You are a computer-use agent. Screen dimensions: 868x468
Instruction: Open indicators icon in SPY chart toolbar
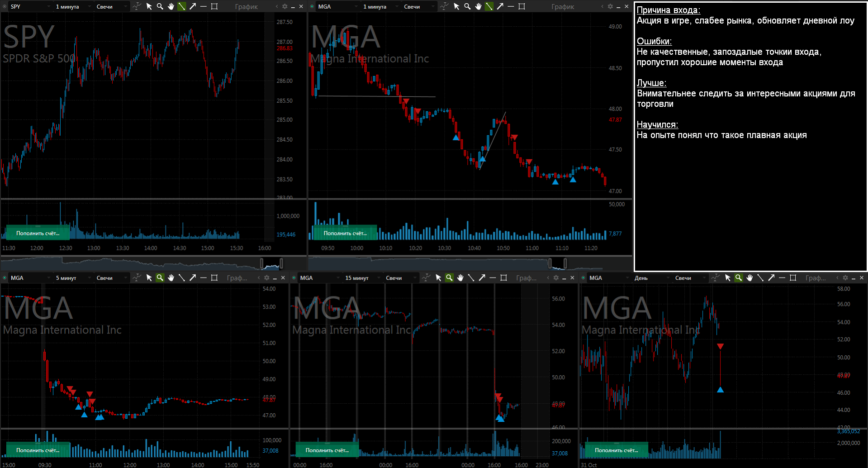click(137, 6)
